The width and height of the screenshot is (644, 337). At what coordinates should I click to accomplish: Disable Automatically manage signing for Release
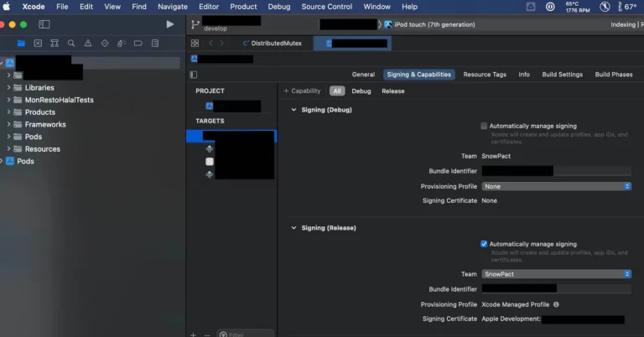coord(484,244)
